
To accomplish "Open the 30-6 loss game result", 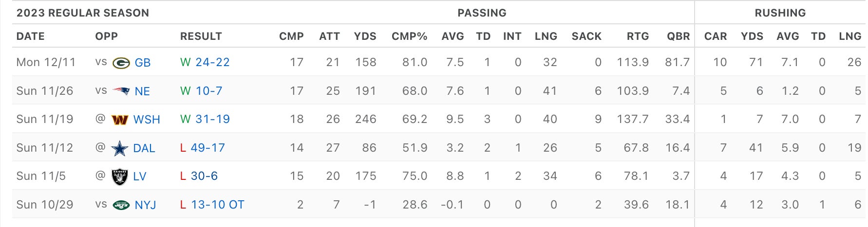I will (x=204, y=176).
